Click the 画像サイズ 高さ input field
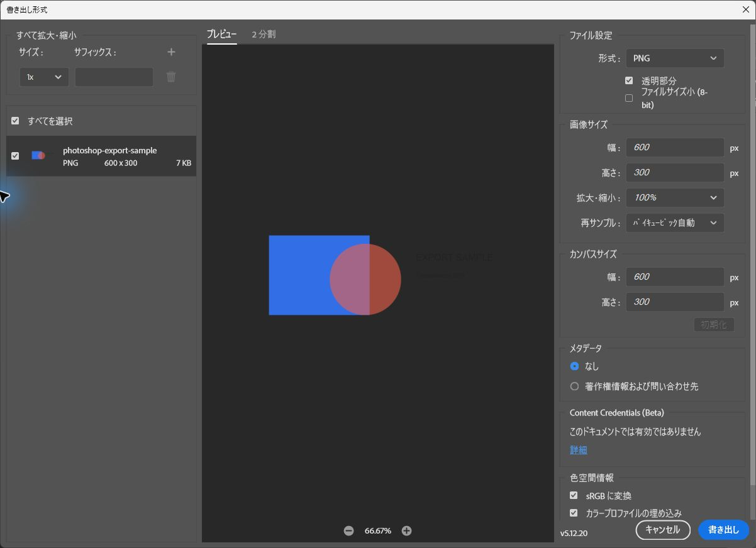The image size is (756, 548). tap(675, 172)
